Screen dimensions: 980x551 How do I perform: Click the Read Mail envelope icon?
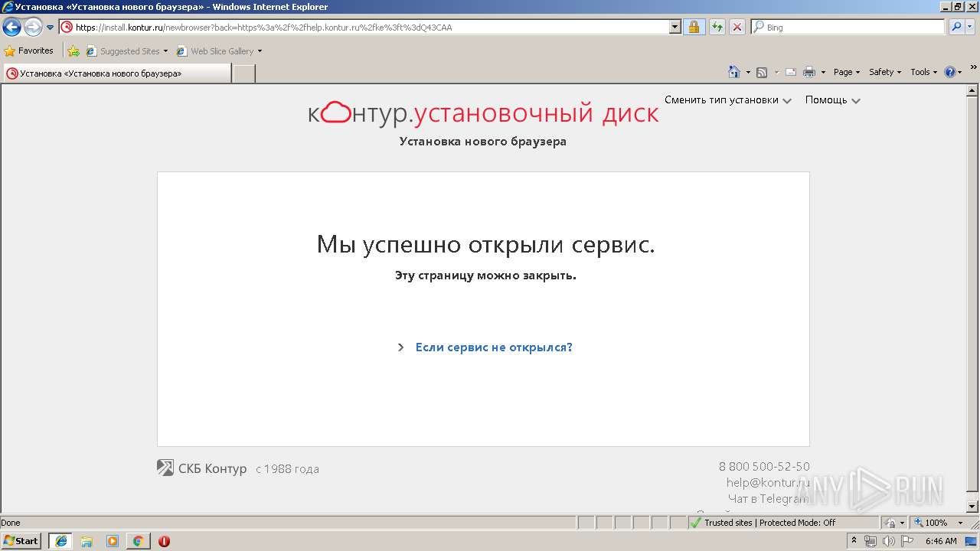coord(791,72)
